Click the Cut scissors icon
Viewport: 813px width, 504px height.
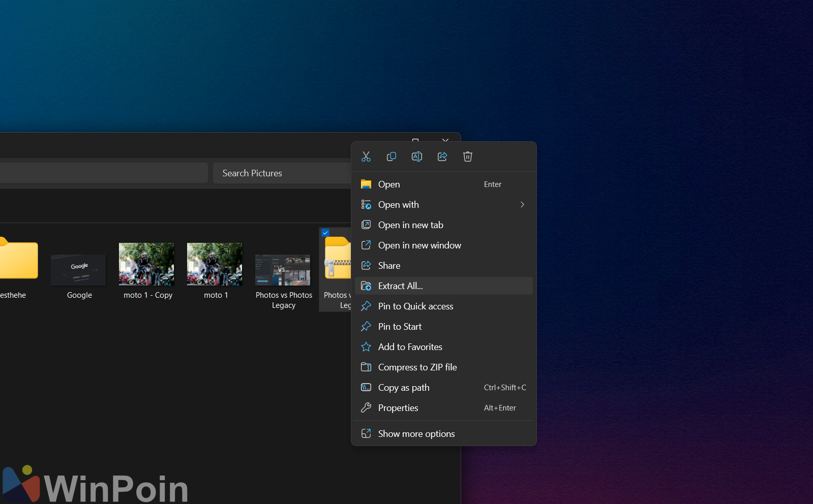[366, 156]
